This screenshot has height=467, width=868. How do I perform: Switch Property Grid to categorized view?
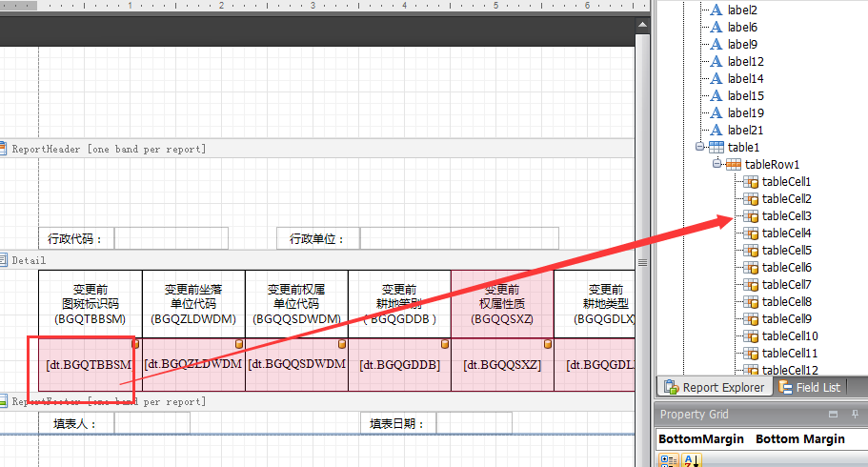click(x=669, y=460)
